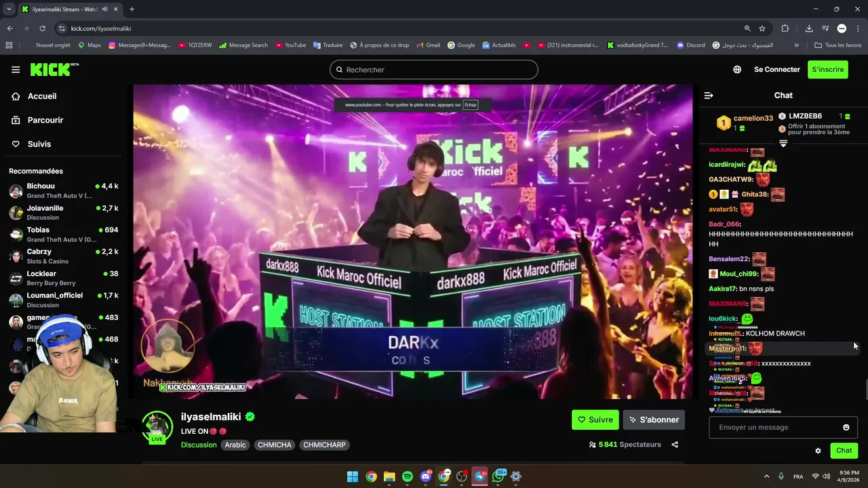
Task: Open Cabrzy recommended channel
Action: (64, 256)
